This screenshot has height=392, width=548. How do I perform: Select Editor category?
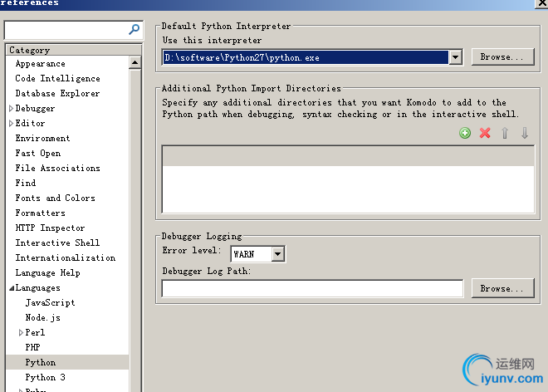[x=30, y=123]
